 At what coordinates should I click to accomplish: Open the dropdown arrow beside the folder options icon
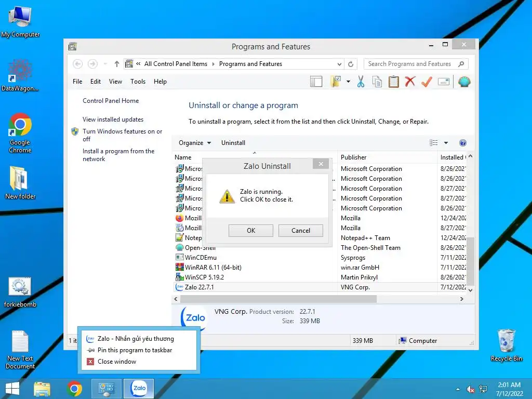coord(349,82)
